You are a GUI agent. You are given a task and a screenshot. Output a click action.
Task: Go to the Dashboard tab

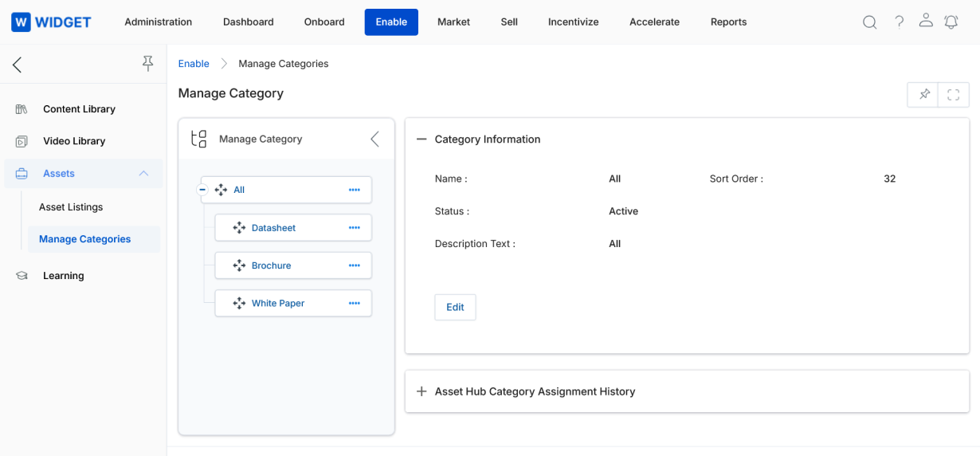point(249,22)
